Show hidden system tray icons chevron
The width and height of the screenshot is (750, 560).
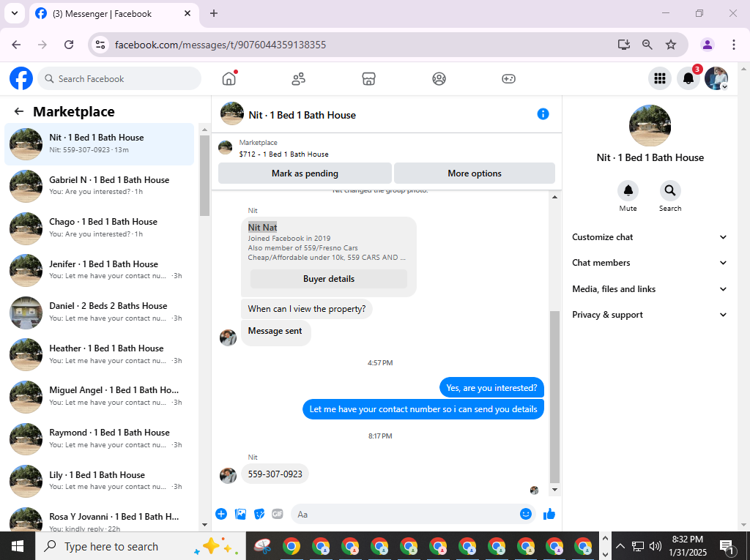pyautogui.click(x=620, y=545)
